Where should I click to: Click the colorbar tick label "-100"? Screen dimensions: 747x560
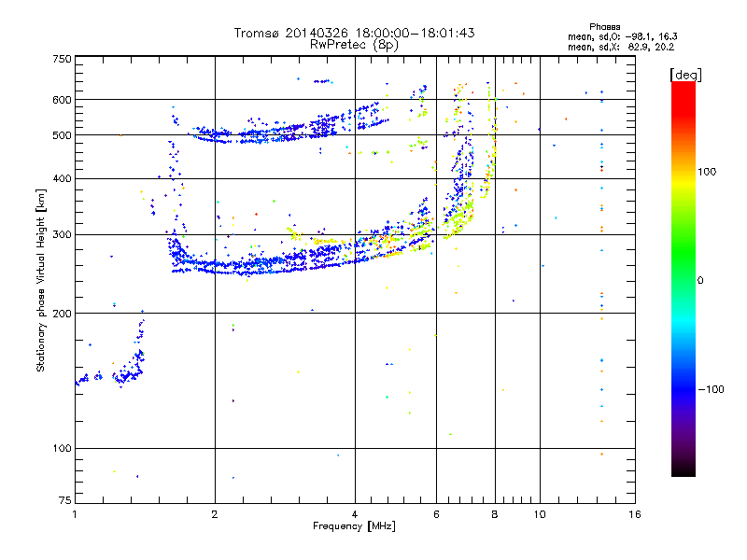[x=711, y=389]
